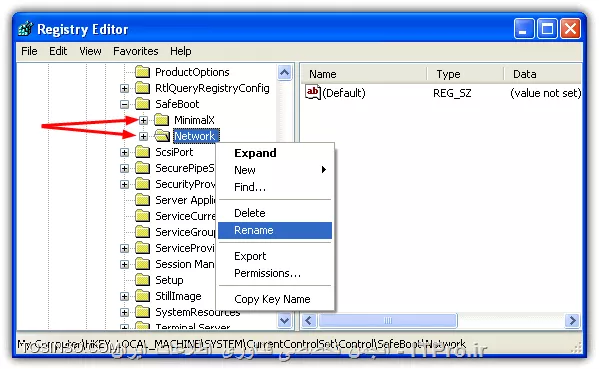599x369 pixels.
Task: Open the Favorites menu
Action: click(136, 51)
